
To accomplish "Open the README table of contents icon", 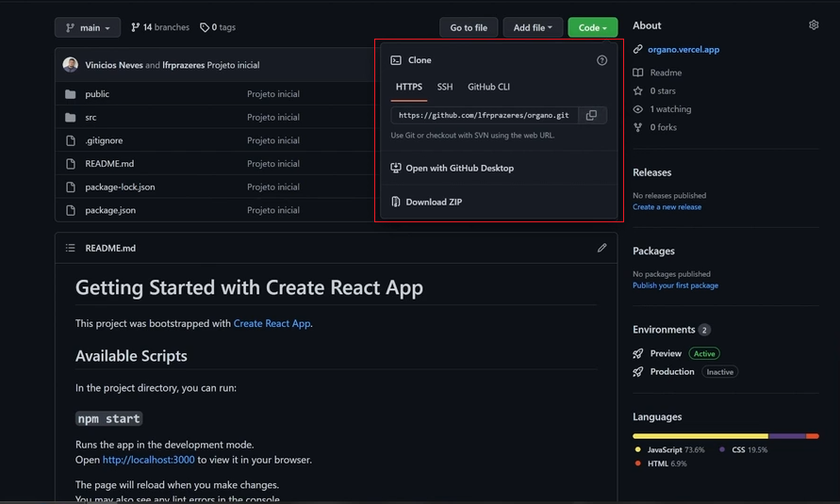I will (70, 248).
